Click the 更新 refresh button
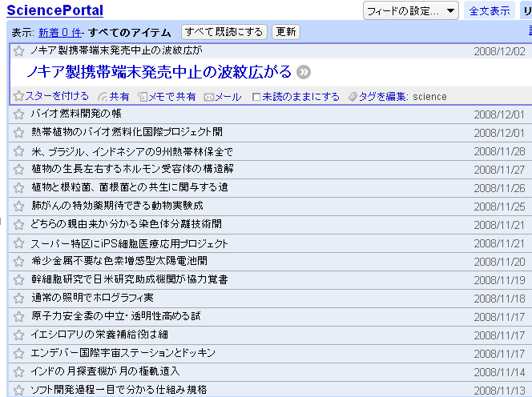The height and width of the screenshot is (397, 532). coord(286,32)
